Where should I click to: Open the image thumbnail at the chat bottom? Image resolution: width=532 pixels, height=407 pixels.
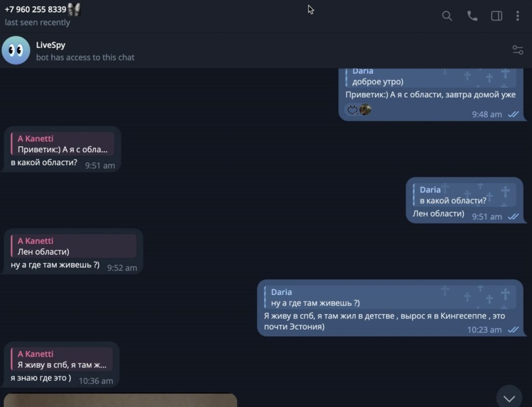coord(121,400)
